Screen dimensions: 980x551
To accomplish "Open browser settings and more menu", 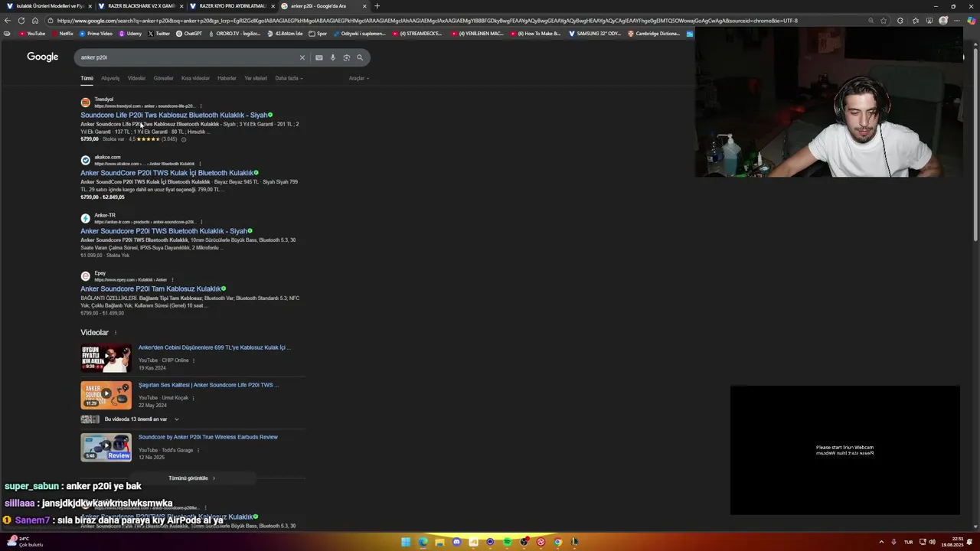I will [956, 21].
